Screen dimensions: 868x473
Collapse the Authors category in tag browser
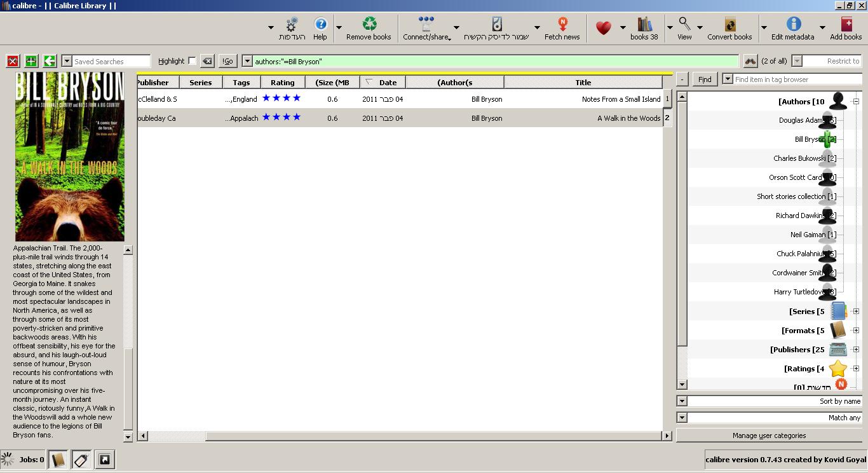(x=856, y=101)
